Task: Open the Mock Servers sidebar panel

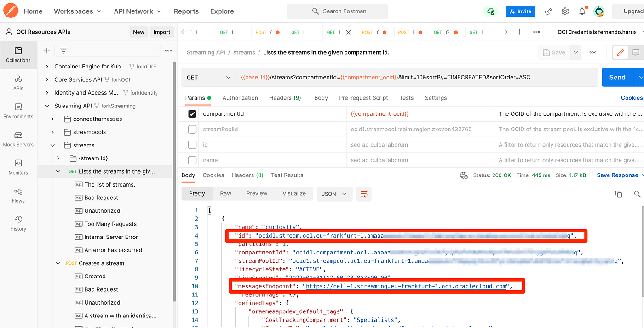Action: click(x=18, y=139)
